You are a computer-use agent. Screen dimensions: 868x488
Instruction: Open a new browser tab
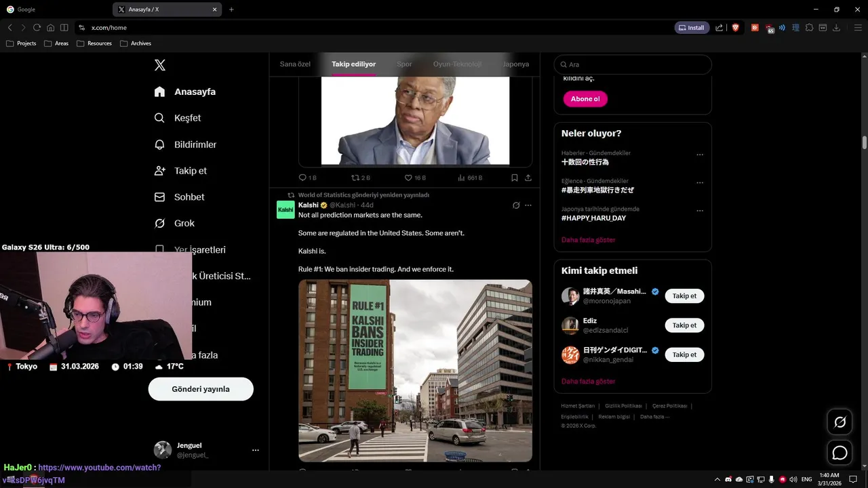[231, 9]
